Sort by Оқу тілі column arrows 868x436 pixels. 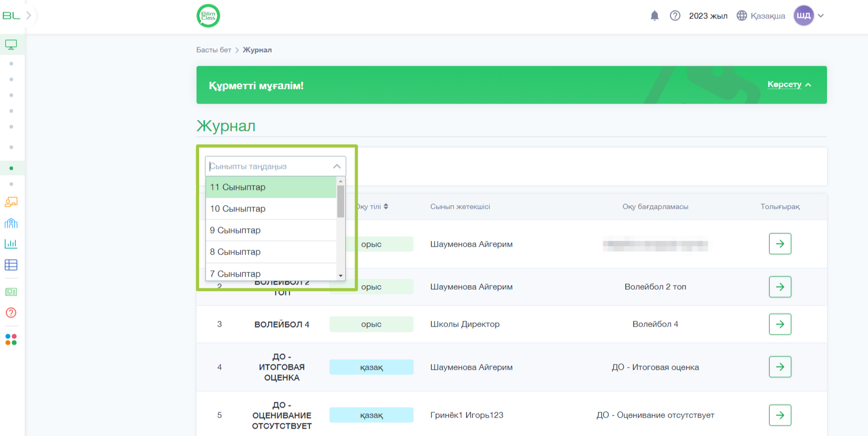click(x=386, y=207)
